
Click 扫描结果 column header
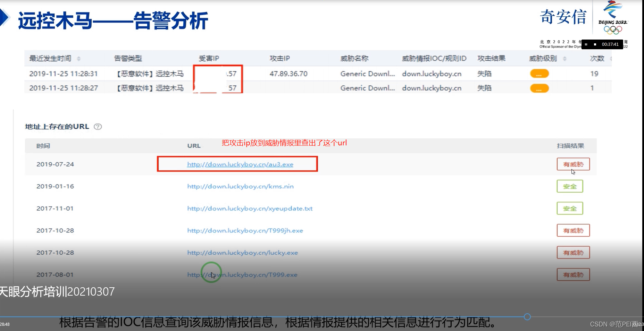(570, 146)
